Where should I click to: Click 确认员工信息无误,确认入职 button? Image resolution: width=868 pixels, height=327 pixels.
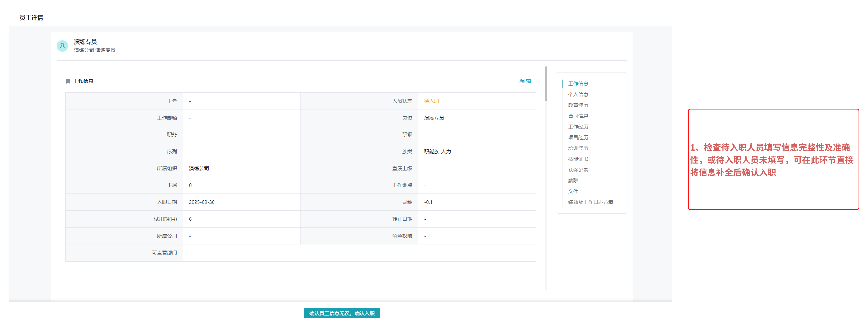click(342, 313)
